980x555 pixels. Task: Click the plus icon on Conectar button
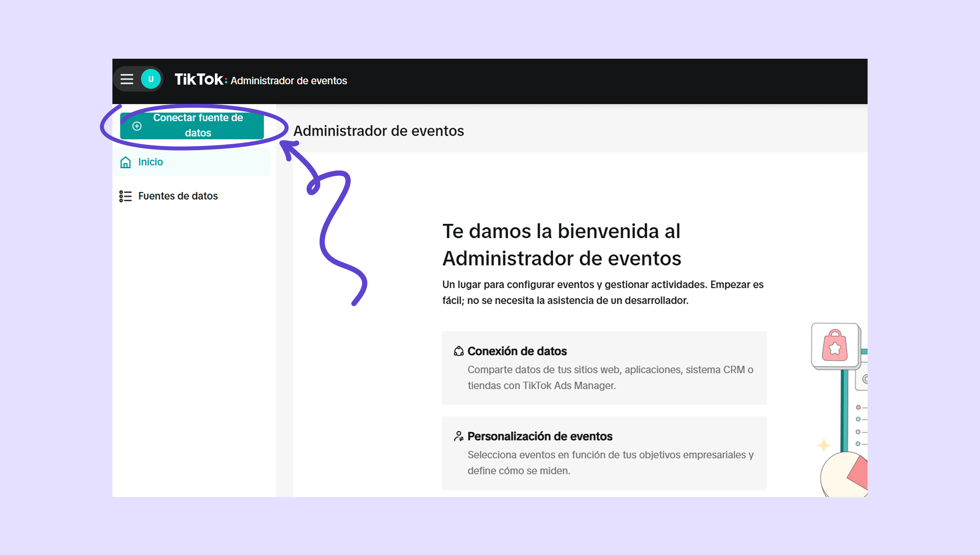pos(137,126)
